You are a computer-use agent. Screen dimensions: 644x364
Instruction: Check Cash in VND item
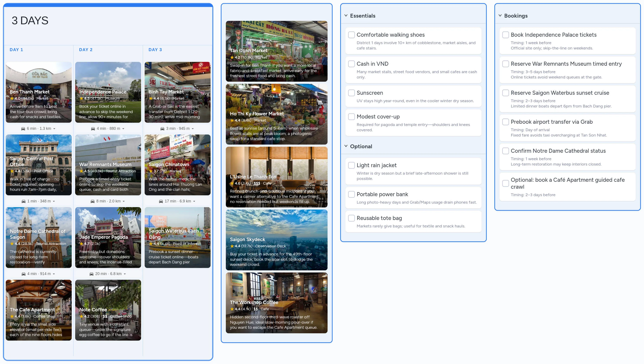(351, 64)
